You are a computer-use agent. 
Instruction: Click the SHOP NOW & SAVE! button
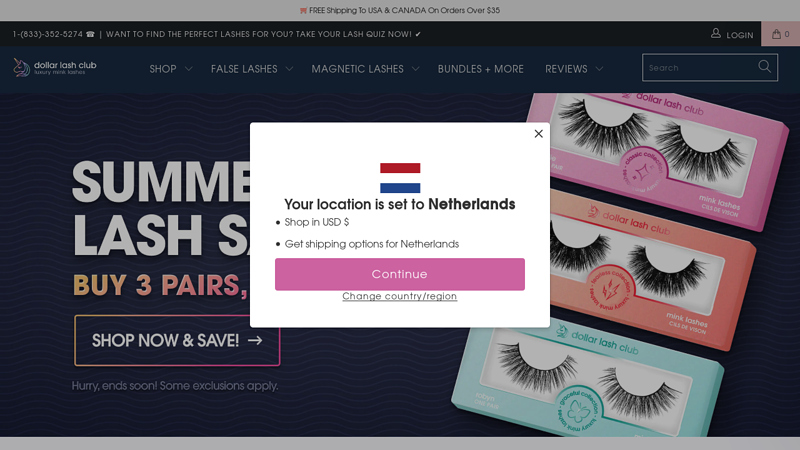tap(177, 340)
